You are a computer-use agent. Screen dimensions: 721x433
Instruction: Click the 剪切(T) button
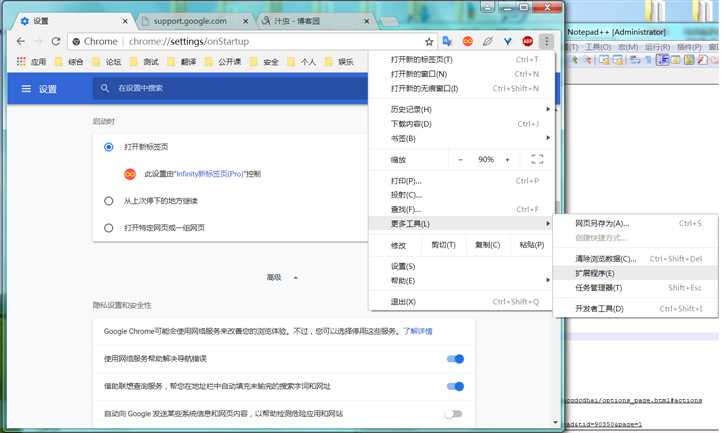click(x=443, y=245)
